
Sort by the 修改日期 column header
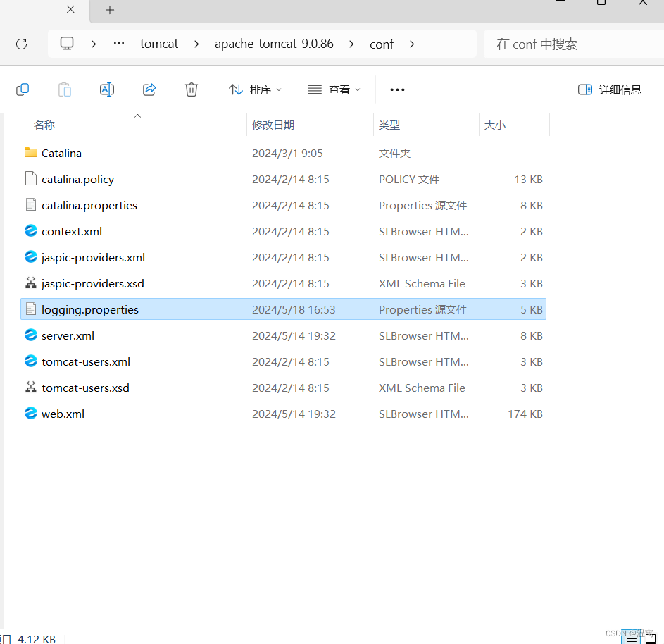[x=273, y=125]
